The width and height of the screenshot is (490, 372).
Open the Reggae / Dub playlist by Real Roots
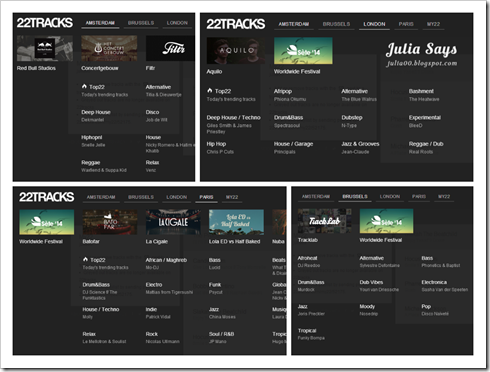[x=426, y=148]
